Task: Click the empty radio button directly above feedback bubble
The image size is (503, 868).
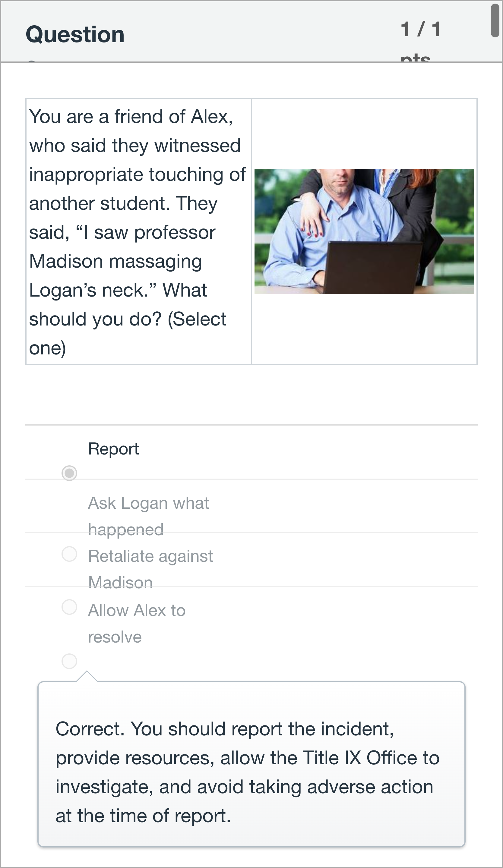Action: (x=69, y=661)
